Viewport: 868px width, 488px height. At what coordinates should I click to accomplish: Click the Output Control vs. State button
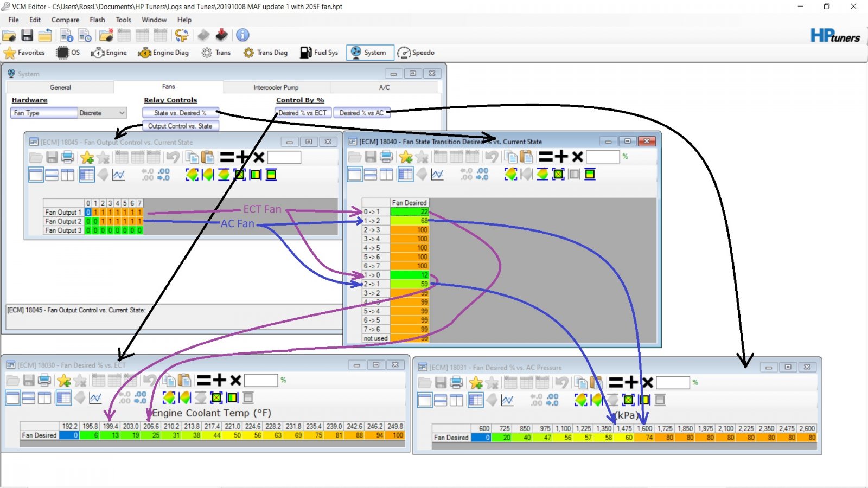(x=180, y=126)
